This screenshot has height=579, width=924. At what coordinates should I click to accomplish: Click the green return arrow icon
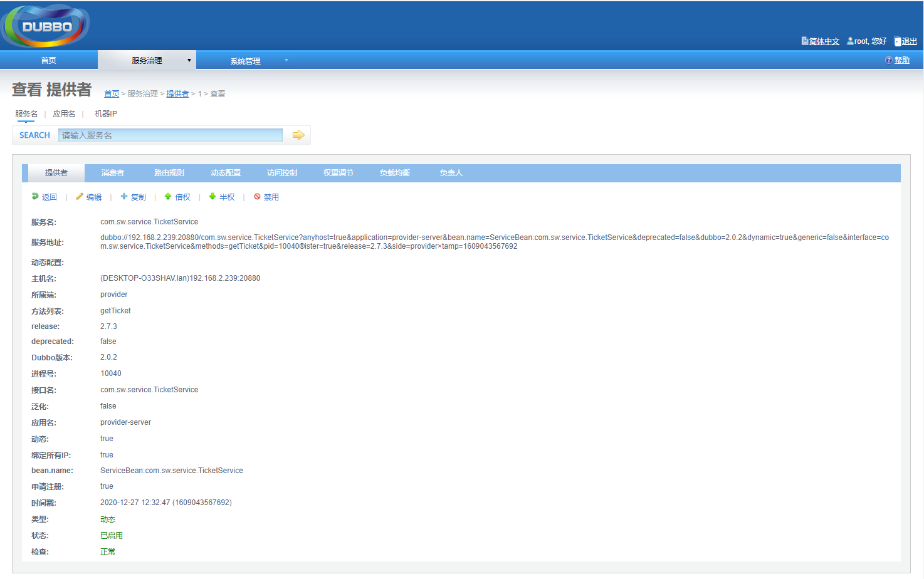pos(35,196)
